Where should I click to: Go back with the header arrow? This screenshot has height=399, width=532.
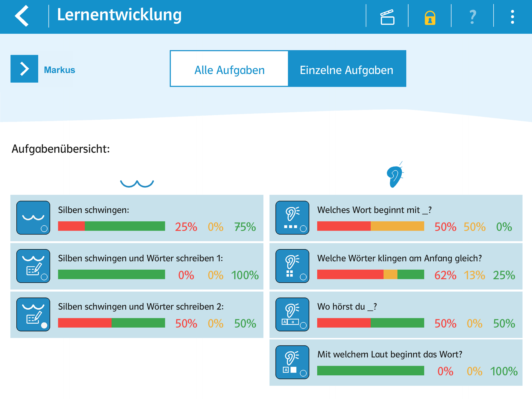point(22,16)
